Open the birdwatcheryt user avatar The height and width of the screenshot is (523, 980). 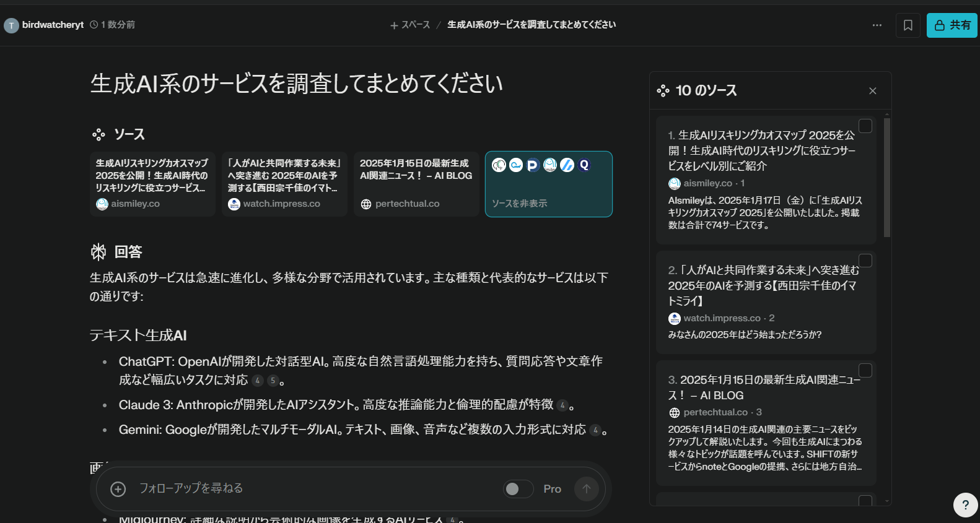tap(11, 25)
